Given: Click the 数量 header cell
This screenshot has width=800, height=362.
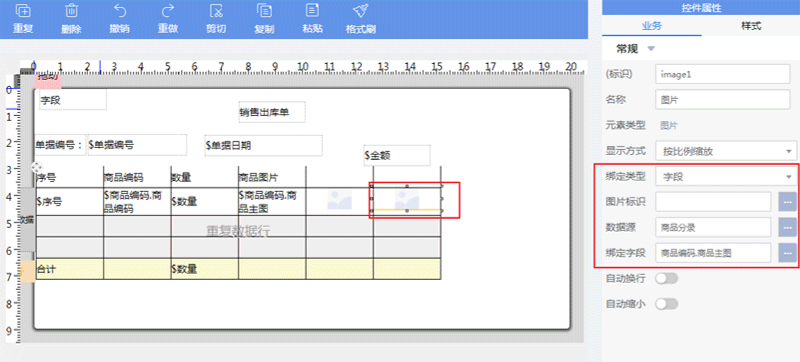Looking at the screenshot, I should click(x=205, y=177).
